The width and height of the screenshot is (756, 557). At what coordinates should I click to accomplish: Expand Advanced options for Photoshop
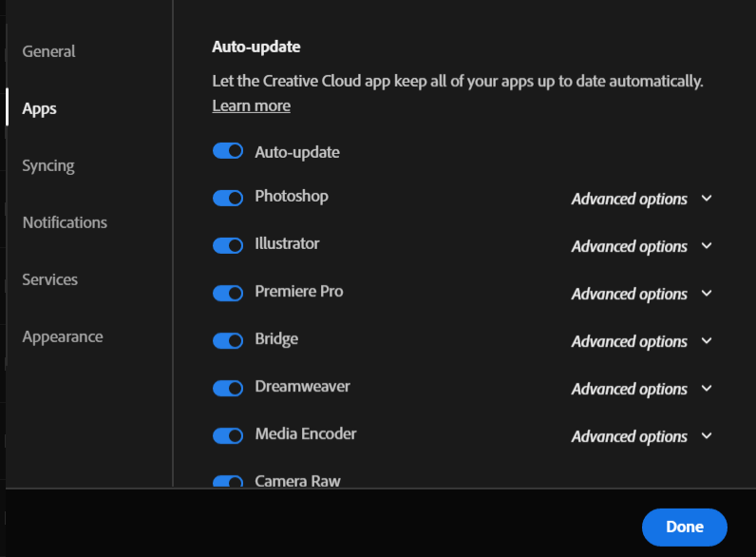click(642, 199)
